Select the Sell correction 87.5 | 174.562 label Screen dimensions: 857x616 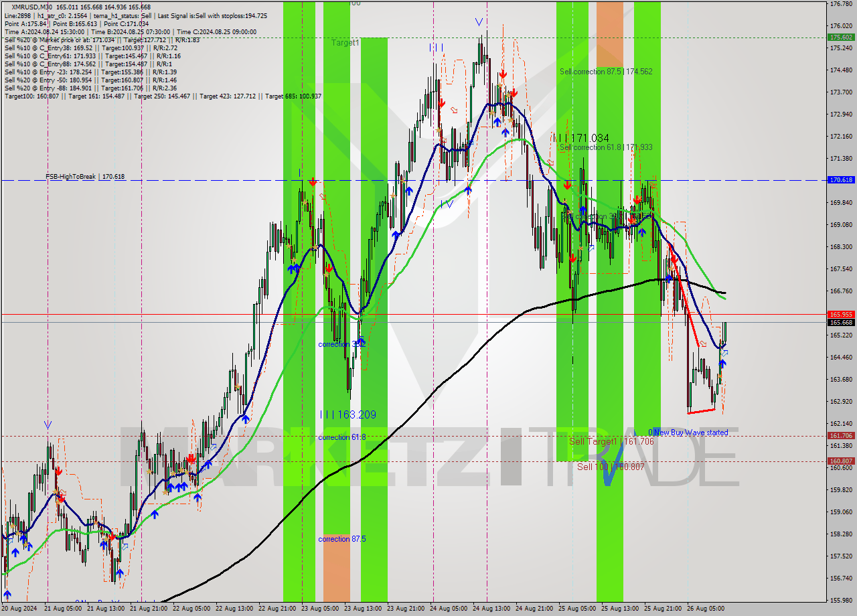click(606, 71)
